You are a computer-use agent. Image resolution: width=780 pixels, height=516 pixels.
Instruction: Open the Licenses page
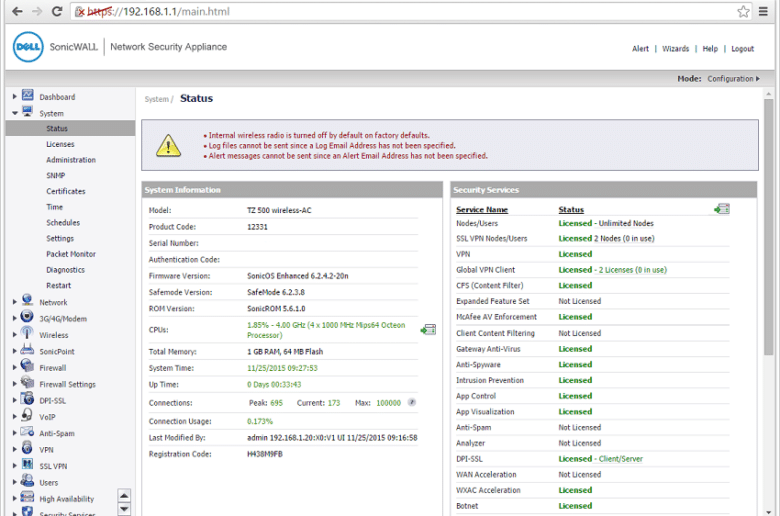(60, 144)
